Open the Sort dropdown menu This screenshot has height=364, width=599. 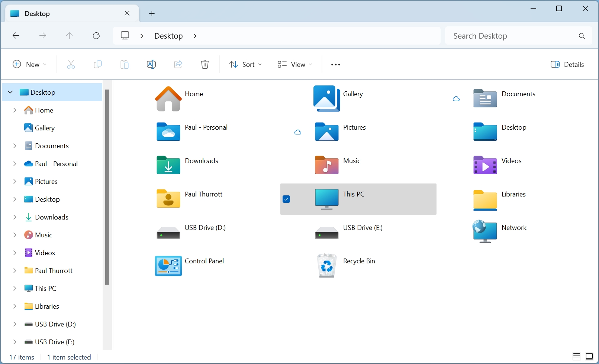pyautogui.click(x=245, y=64)
